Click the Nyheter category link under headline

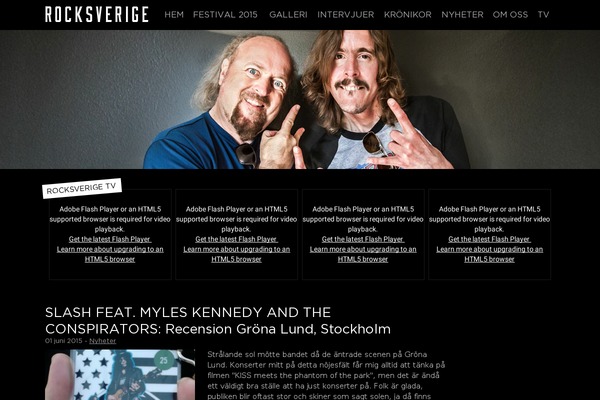click(103, 341)
